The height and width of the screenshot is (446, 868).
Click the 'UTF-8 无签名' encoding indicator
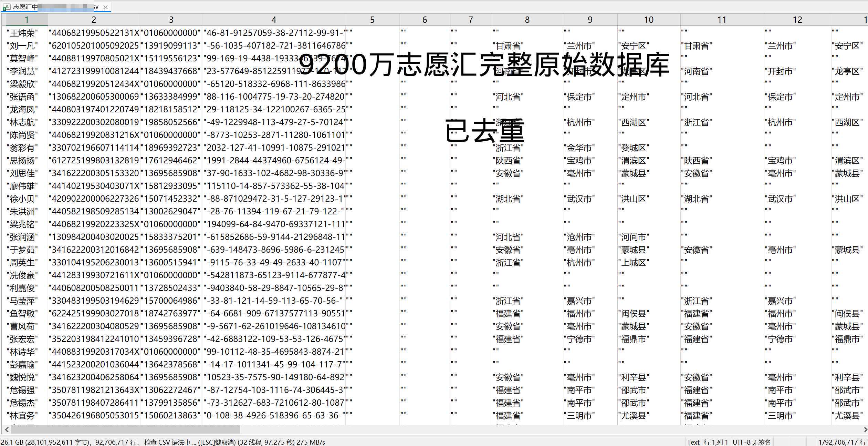(752, 442)
